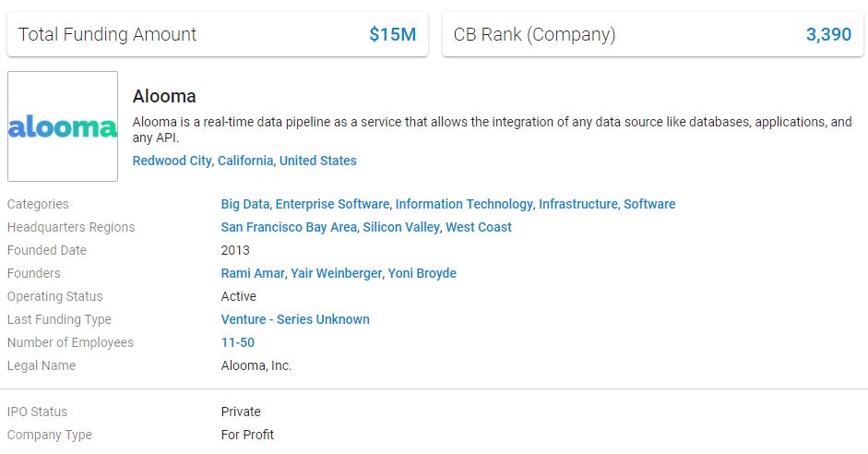Screen dimensions: 868x454
Task: Open the Infrastructure category link
Action: point(578,204)
